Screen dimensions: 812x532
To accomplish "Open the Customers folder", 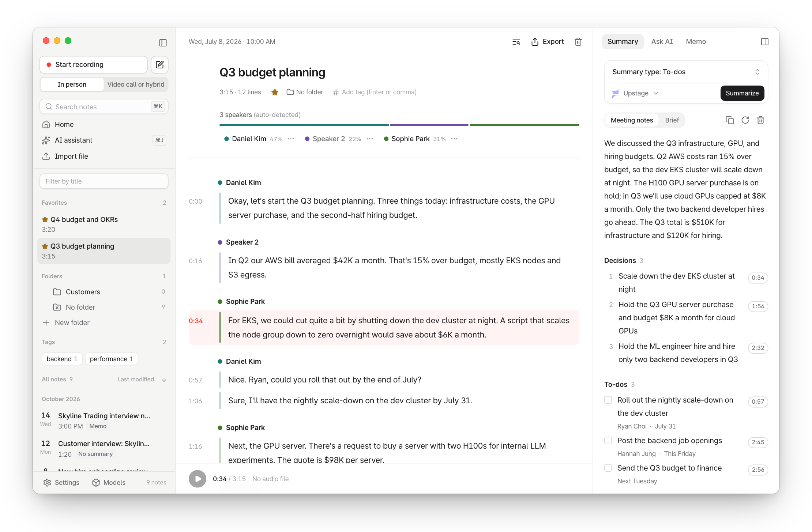I will point(104,292).
